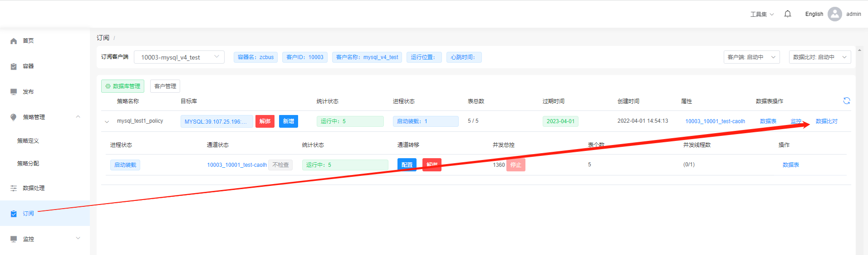The width and height of the screenshot is (868, 255).
Task: Collapse the mysql_test1_policy row
Action: [x=107, y=122]
